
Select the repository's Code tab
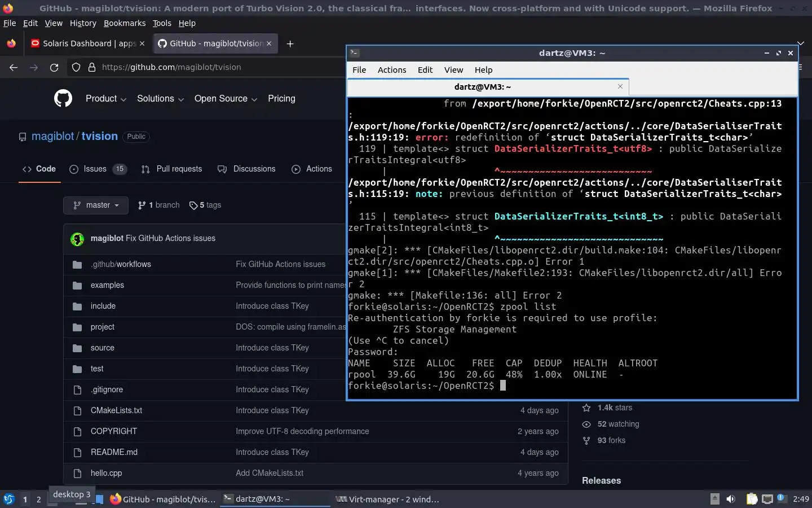(x=39, y=169)
